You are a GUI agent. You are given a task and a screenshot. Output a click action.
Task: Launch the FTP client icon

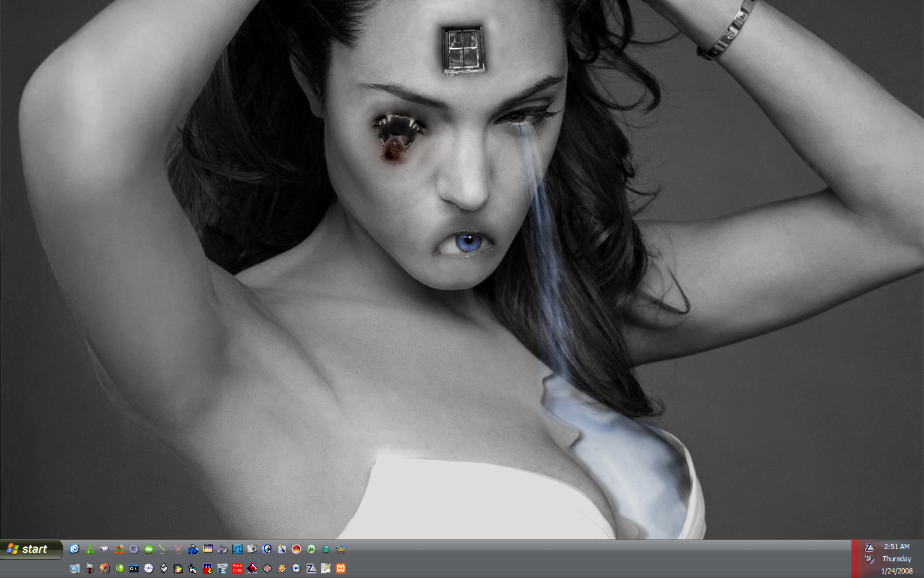pyautogui.click(x=193, y=549)
